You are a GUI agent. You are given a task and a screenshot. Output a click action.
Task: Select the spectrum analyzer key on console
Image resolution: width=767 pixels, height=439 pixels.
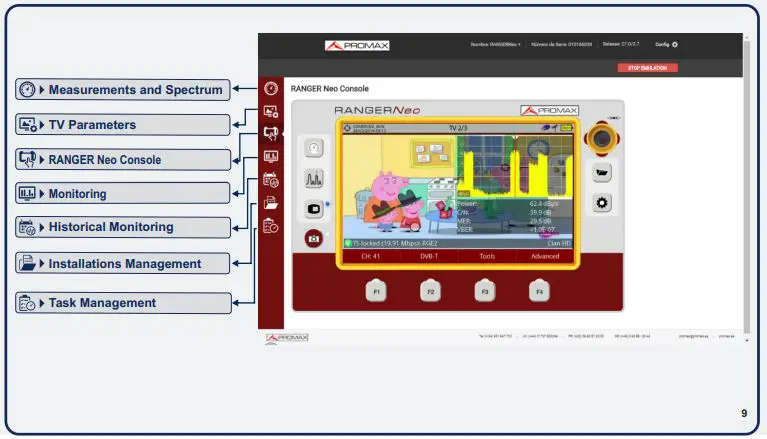pyautogui.click(x=314, y=179)
